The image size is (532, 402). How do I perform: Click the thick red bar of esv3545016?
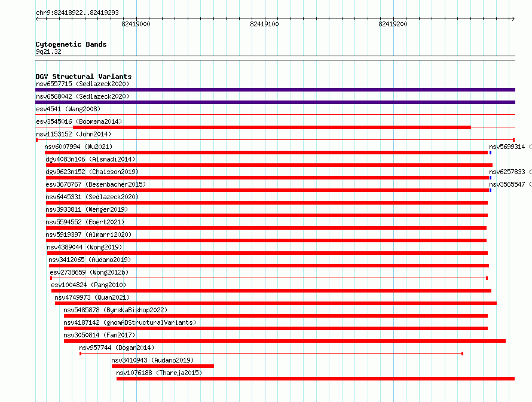[272, 127]
